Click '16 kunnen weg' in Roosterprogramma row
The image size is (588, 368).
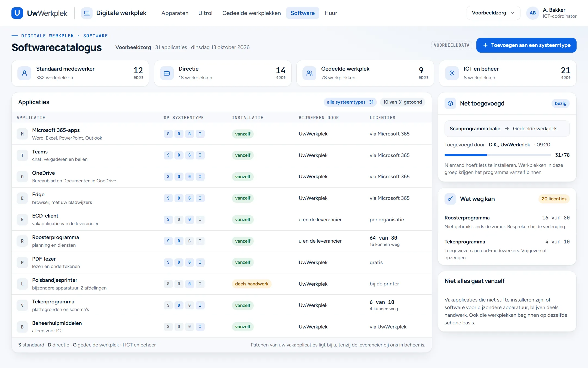pyautogui.click(x=384, y=245)
